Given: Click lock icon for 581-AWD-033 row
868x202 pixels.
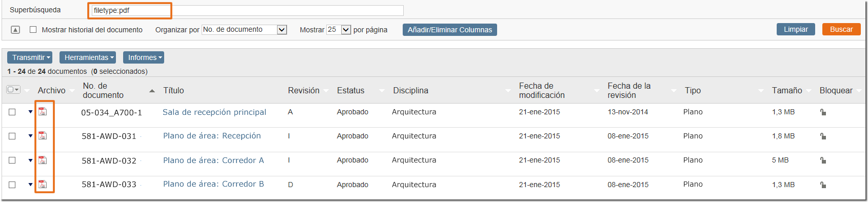Looking at the screenshot, I should coord(823,185).
